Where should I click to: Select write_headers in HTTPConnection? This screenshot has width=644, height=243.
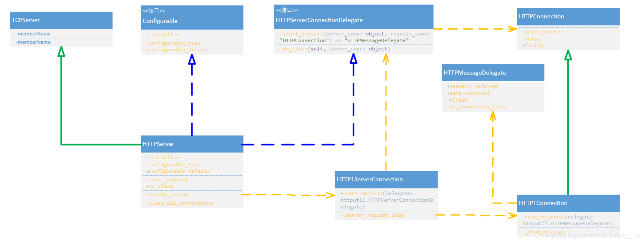(x=544, y=32)
